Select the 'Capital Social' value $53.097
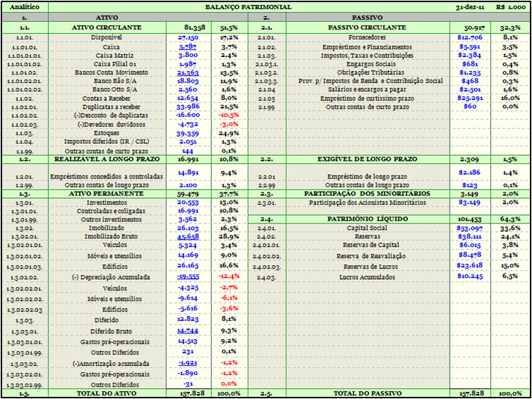The height and width of the screenshot is (399, 532). (x=470, y=228)
